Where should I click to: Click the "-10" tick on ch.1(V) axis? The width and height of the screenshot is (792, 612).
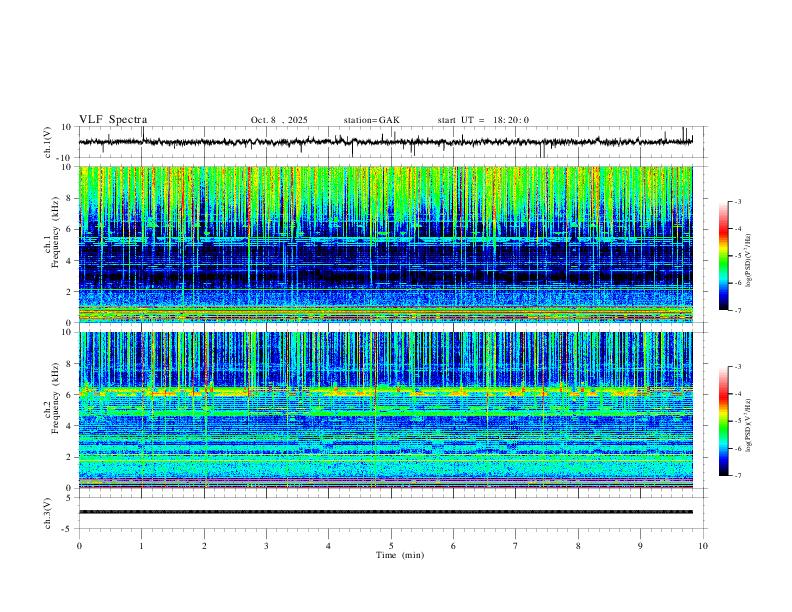[64, 158]
